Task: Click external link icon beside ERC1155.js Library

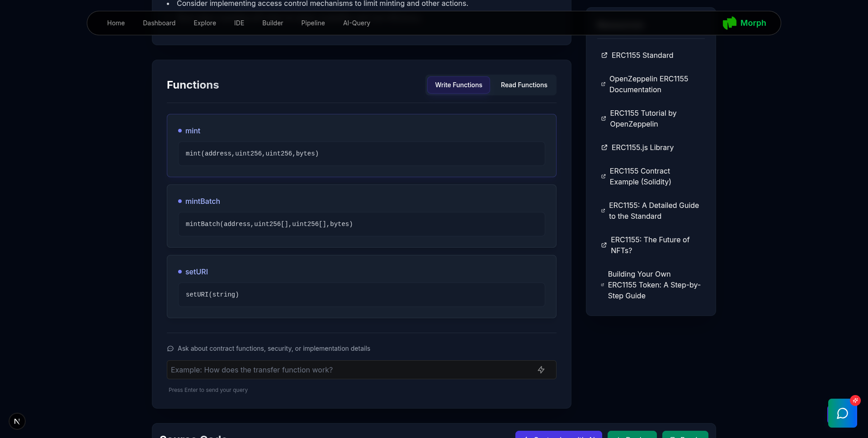Action: pos(604,147)
